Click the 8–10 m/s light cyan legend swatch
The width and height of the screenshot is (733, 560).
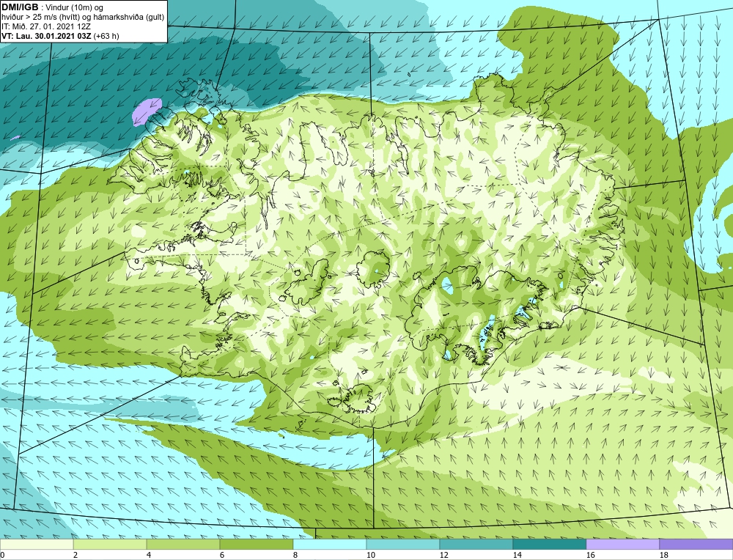click(330, 545)
